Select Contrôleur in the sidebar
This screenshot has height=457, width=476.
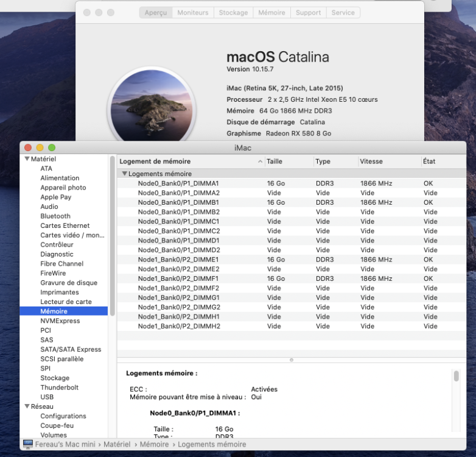[57, 244]
